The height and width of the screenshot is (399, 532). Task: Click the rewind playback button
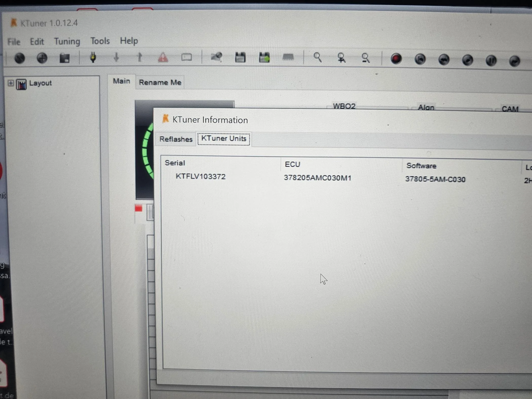point(444,60)
